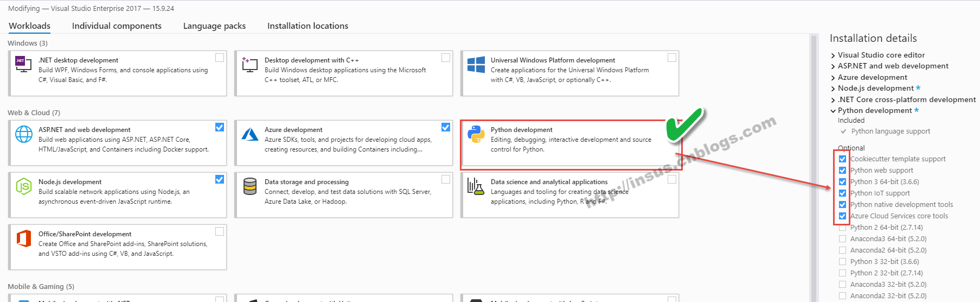Click the Universal Windows Platform logo icon
This screenshot has width=980, height=302.
point(476,65)
